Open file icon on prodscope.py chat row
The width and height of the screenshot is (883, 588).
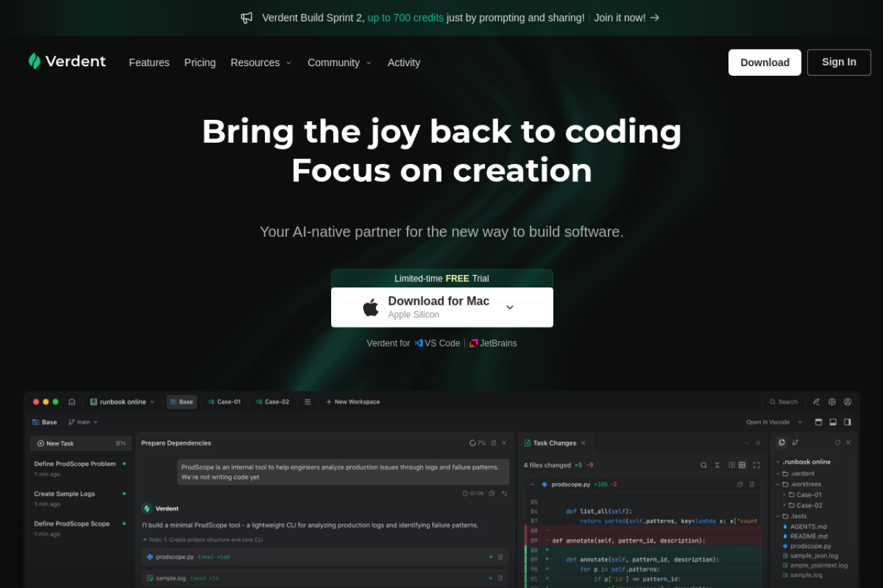[501, 557]
